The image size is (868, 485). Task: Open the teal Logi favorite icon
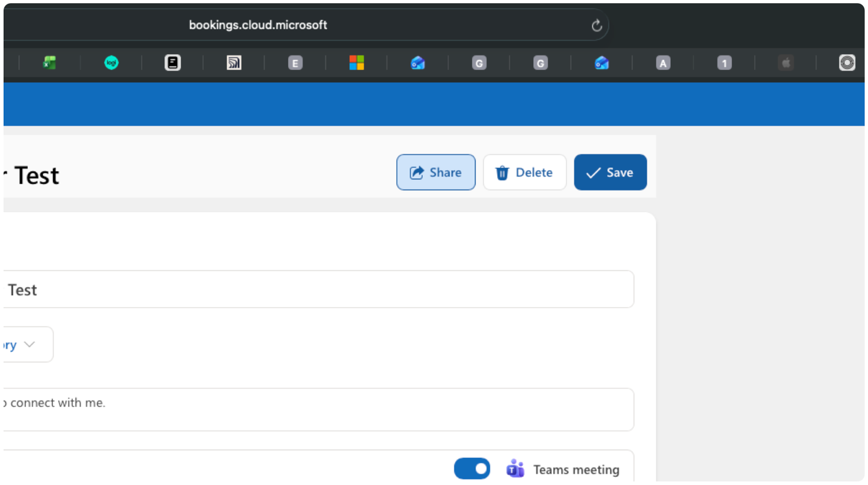111,62
